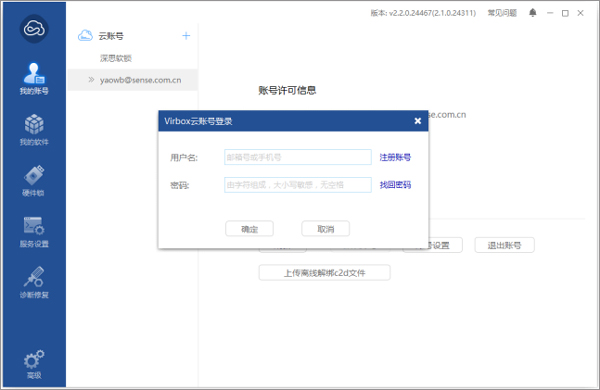The image size is (600, 390).
Task: Click the partially hidden 设置 button
Action: tap(445, 245)
